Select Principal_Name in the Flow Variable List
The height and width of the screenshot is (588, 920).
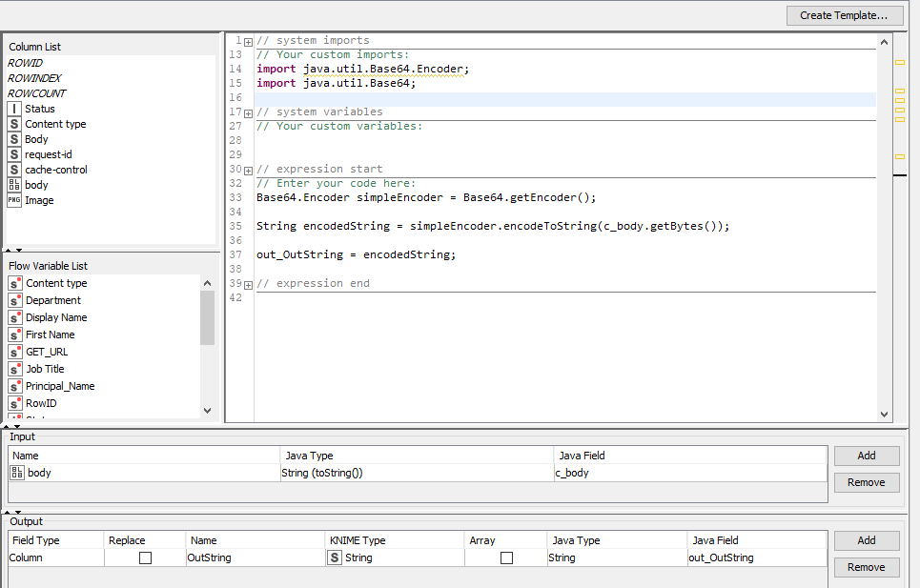[x=60, y=386]
